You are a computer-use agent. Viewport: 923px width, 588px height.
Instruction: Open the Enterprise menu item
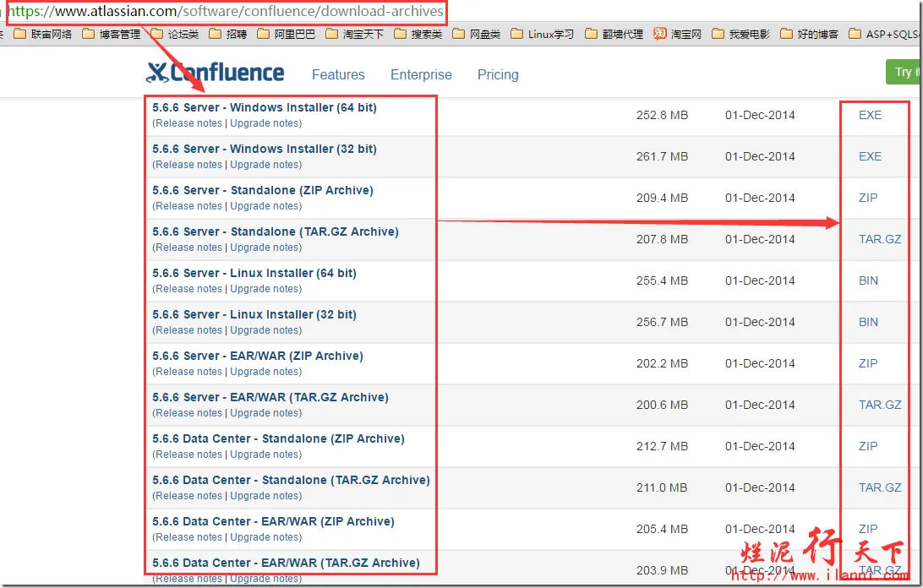click(421, 74)
